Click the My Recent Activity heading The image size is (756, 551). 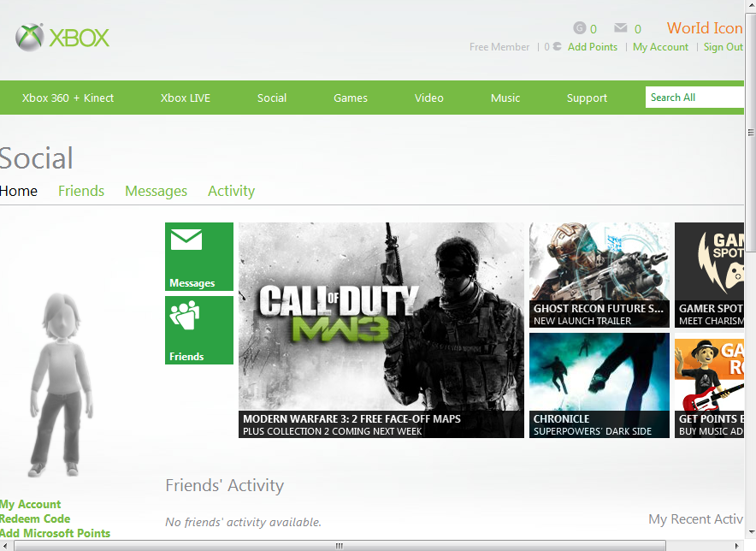click(x=696, y=519)
